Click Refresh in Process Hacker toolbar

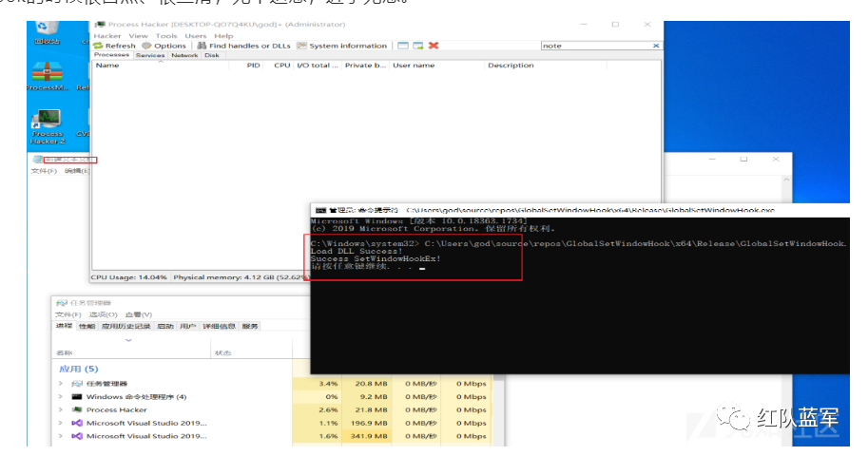115,46
